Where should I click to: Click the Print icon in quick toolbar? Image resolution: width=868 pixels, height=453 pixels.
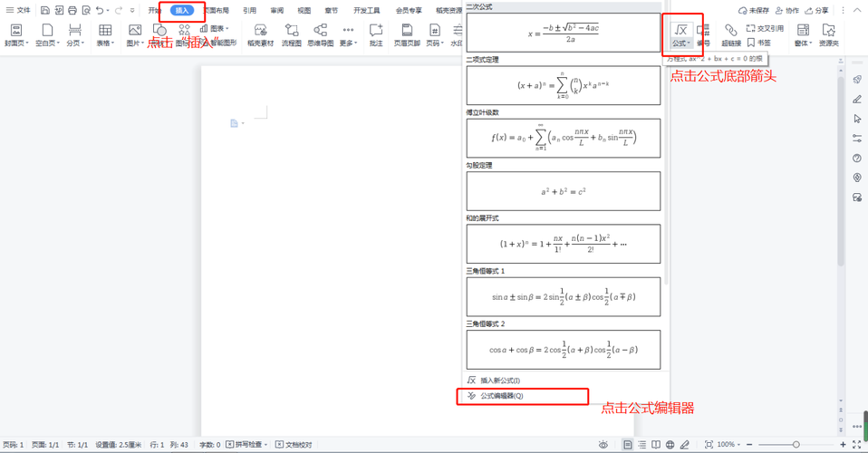tap(72, 10)
